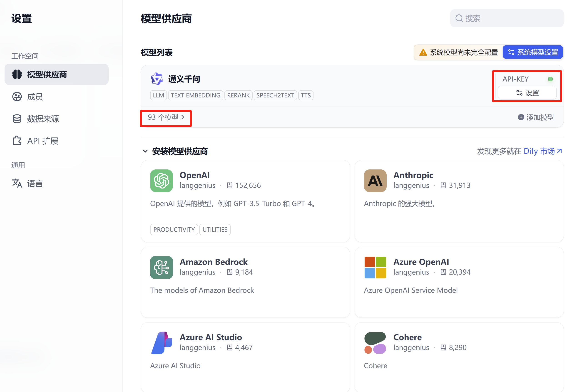Viewport: 567px width, 392px height.
Task: Click the sliders icon in 系统模型设置 button
Action: click(511, 52)
